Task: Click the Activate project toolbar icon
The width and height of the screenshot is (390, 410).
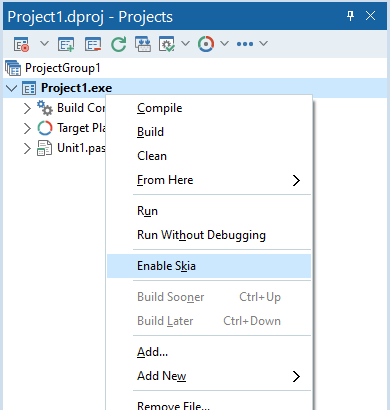Action: 21,44
